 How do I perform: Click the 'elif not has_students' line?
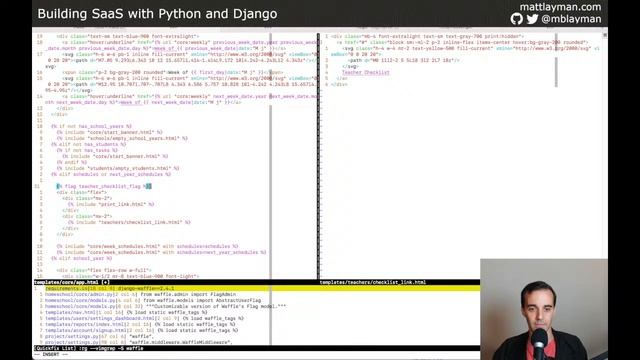pos(88,144)
